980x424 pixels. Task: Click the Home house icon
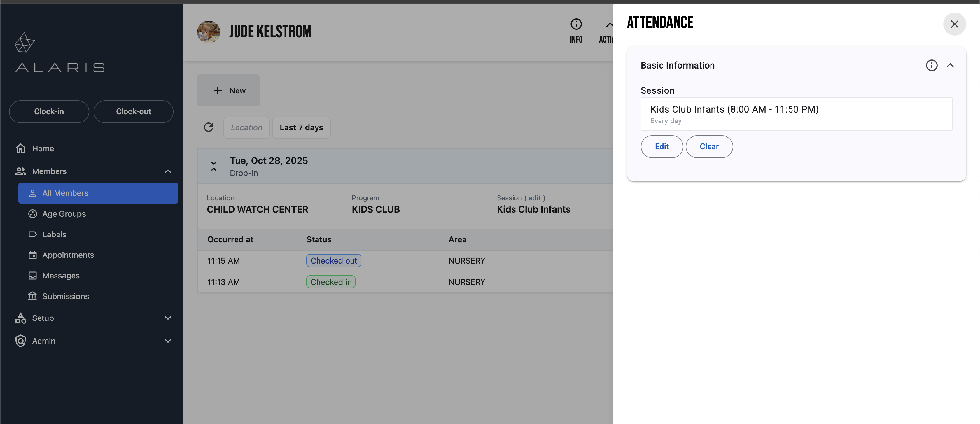pos(21,148)
